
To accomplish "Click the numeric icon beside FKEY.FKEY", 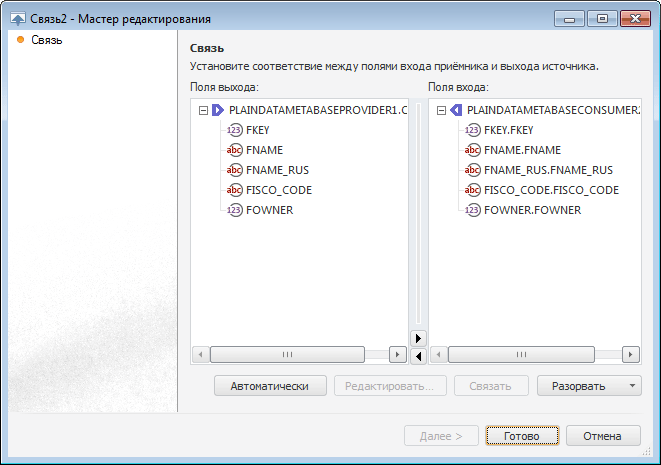I will [x=473, y=130].
